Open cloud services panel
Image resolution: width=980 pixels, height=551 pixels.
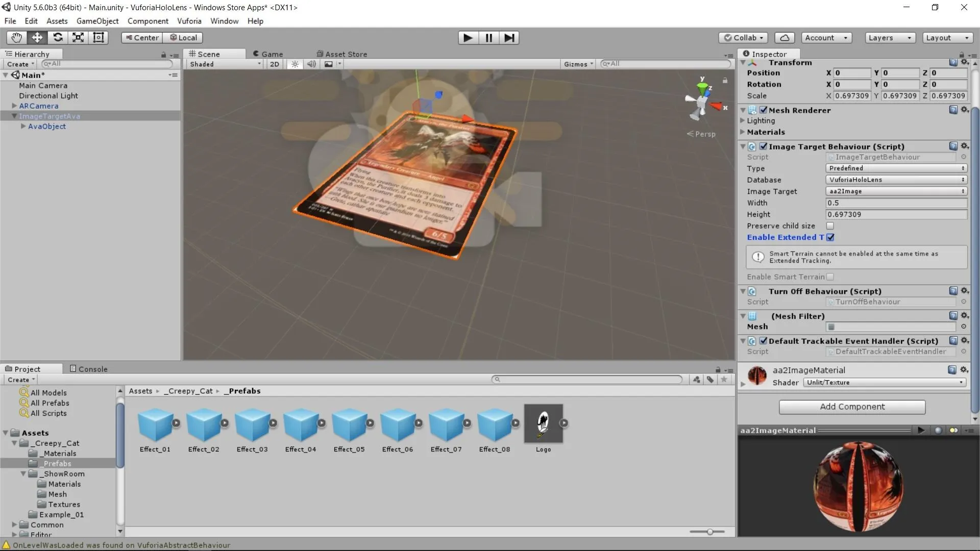point(785,38)
